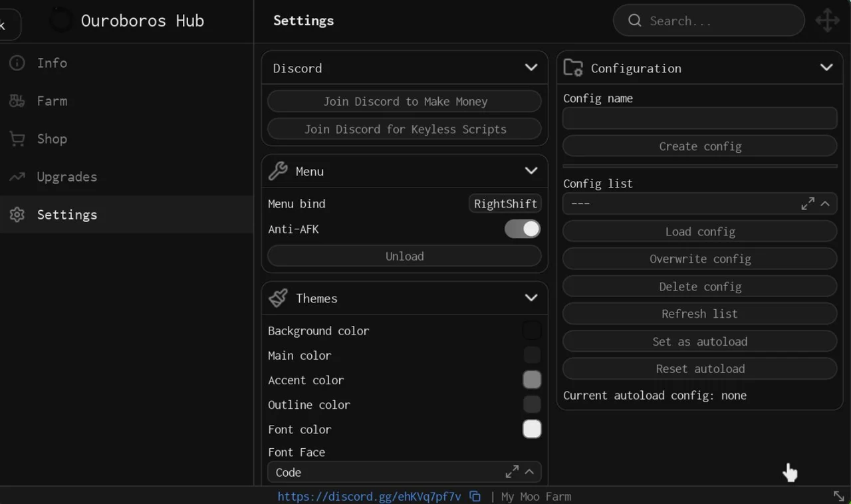Expand Font Face list with fullscreen arrows icon
The height and width of the screenshot is (504, 851).
512,472
